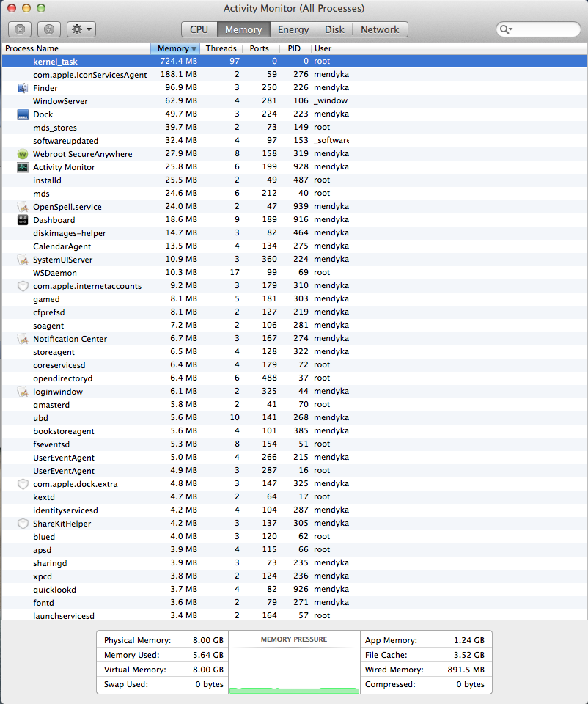Select the CalendarAgent row
This screenshot has height=704, width=588.
point(295,246)
